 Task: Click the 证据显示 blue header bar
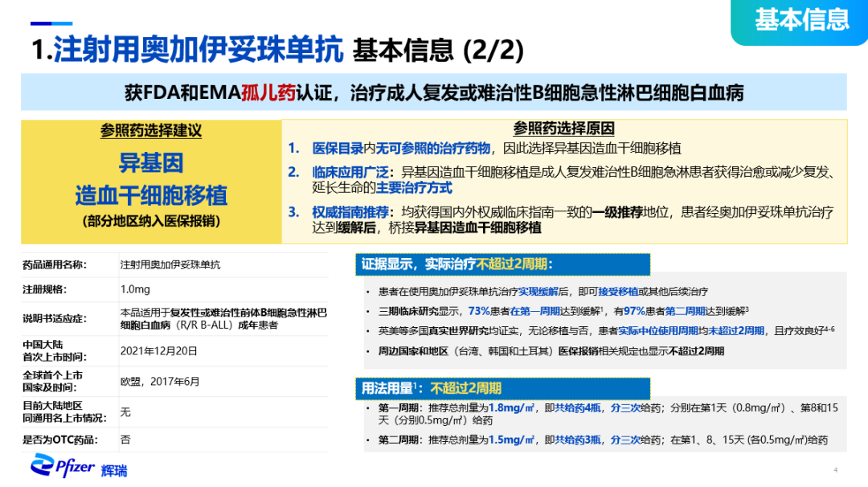tap(502, 264)
